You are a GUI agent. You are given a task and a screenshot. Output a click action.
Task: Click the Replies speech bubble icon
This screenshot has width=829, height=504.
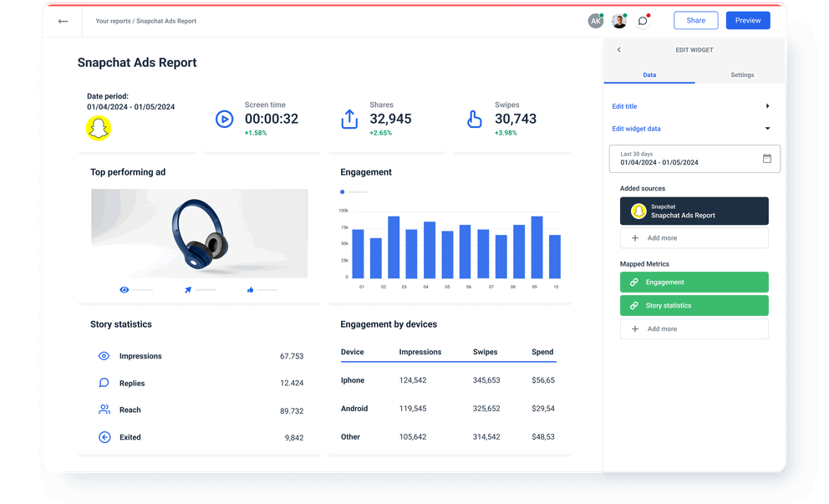pyautogui.click(x=104, y=383)
